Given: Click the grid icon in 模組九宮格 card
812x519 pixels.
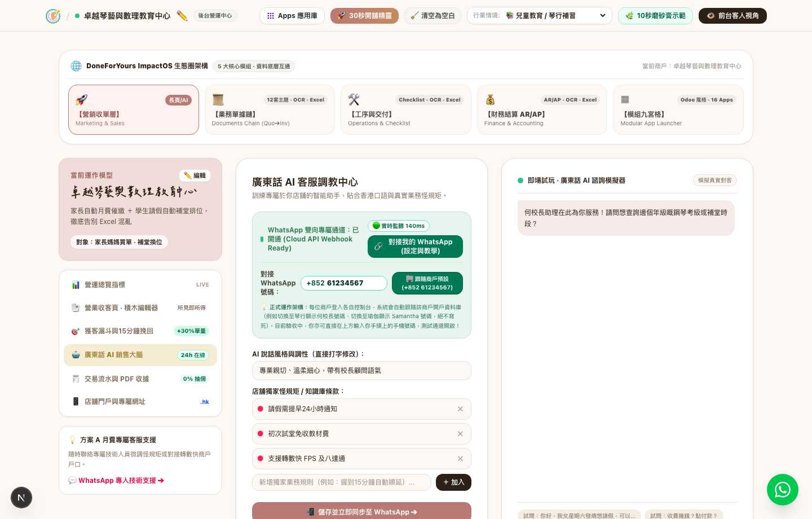Looking at the screenshot, I should [625, 100].
